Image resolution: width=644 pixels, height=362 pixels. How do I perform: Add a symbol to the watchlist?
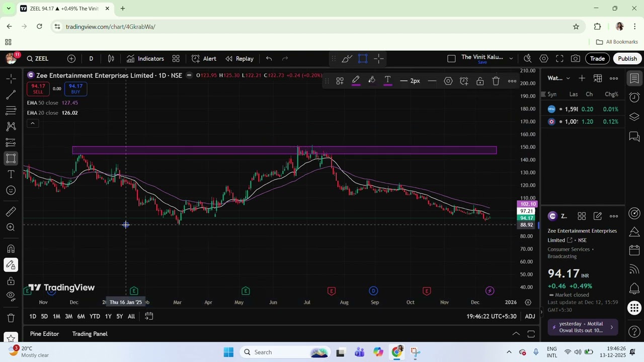coord(582,78)
